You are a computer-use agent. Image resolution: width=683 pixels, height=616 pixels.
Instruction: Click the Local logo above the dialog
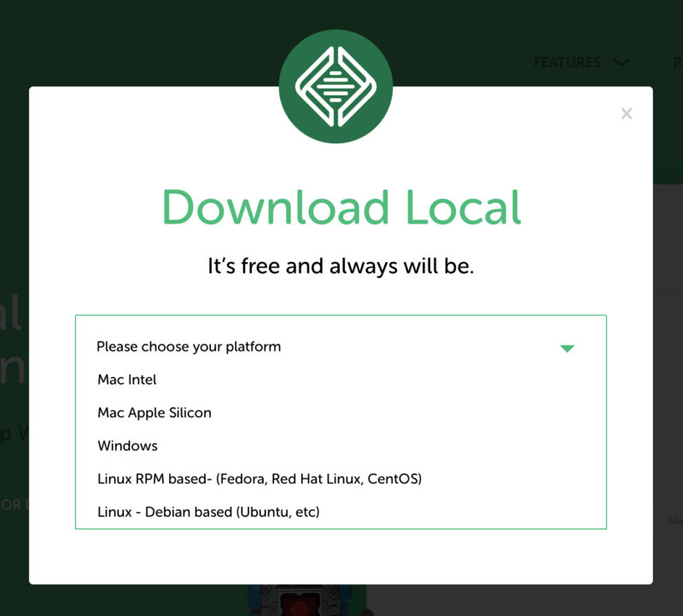tap(336, 86)
